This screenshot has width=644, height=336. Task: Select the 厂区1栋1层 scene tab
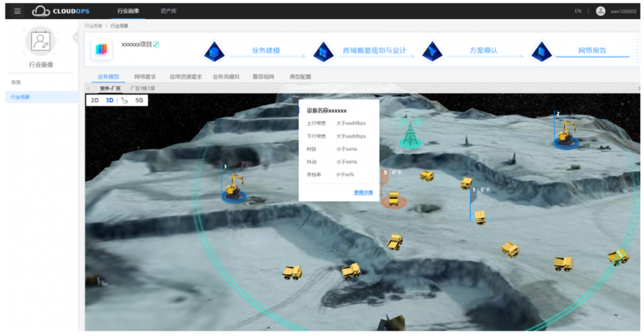[x=143, y=88]
